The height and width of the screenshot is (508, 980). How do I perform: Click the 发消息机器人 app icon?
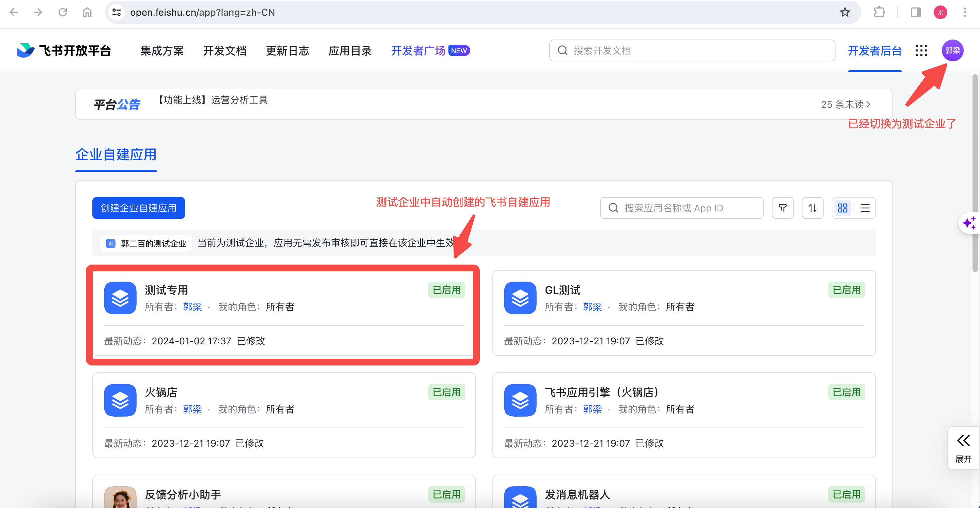click(x=520, y=497)
